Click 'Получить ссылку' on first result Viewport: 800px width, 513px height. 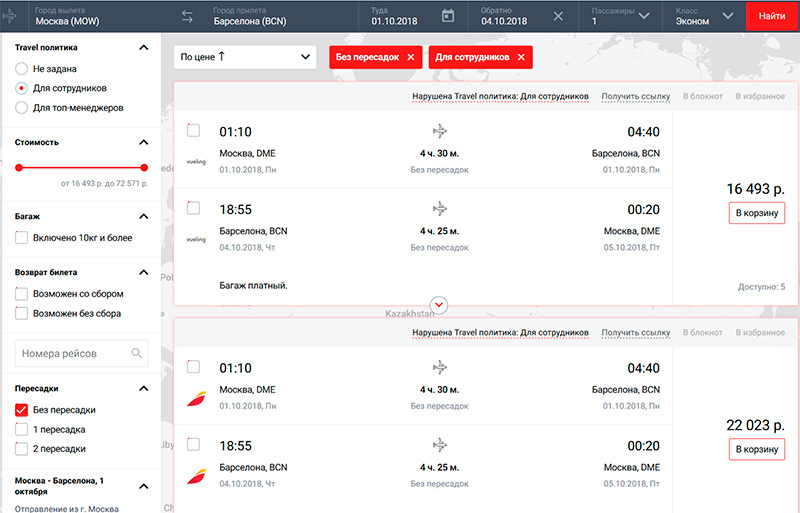(x=635, y=97)
